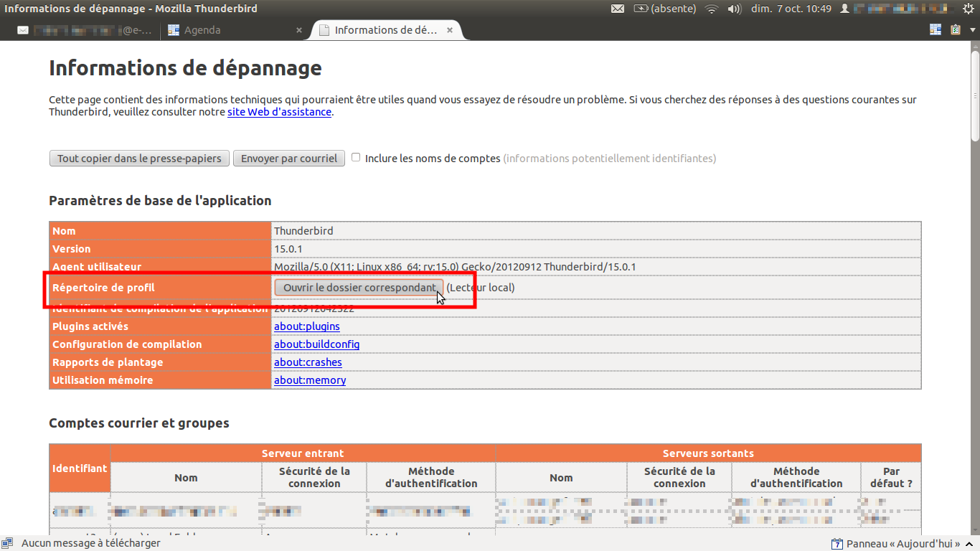Image resolution: width=980 pixels, height=551 pixels.
Task: Open the Wi-Fi network indicator
Action: [711, 9]
